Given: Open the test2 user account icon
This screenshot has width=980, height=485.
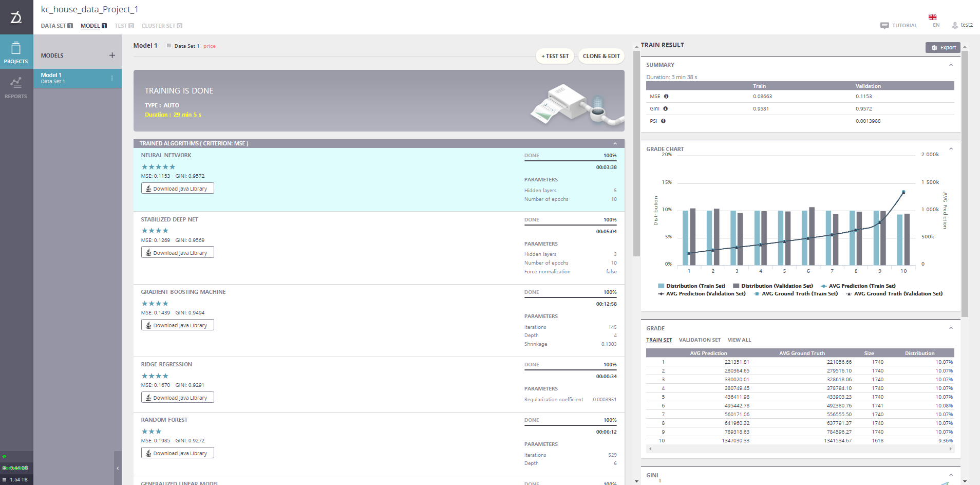Looking at the screenshot, I should click(955, 25).
